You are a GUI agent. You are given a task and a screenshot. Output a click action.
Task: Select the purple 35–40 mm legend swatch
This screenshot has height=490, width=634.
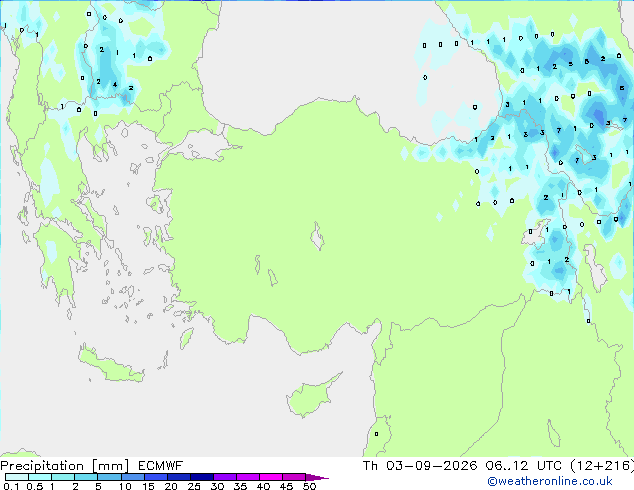point(248,477)
